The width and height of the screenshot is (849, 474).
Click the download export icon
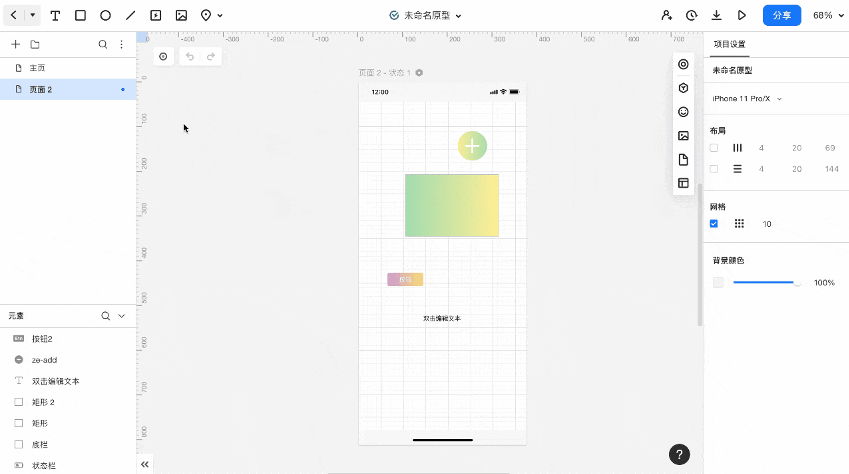(716, 16)
